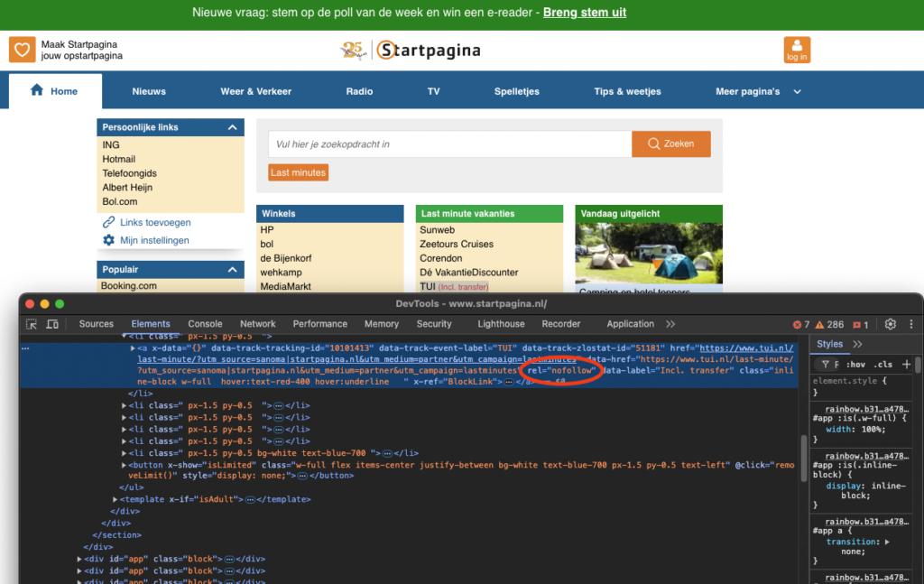Click the Mijn instellingen gear icon
This screenshot has width=924, height=584.
click(x=108, y=240)
